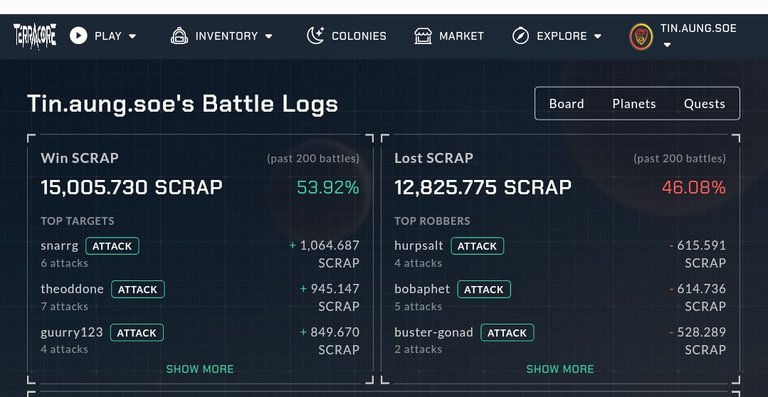Expand the Explore dropdown arrow
The height and width of the screenshot is (397, 768).
click(598, 36)
